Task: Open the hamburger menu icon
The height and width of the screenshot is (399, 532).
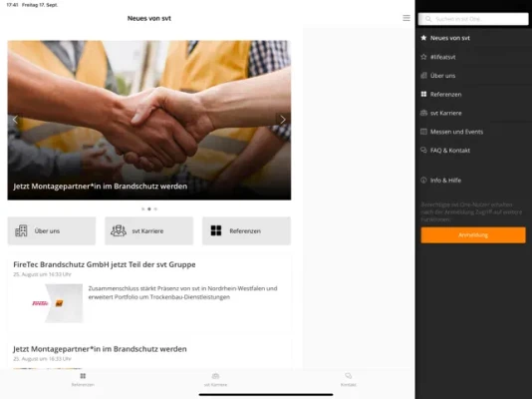Action: pos(406,18)
